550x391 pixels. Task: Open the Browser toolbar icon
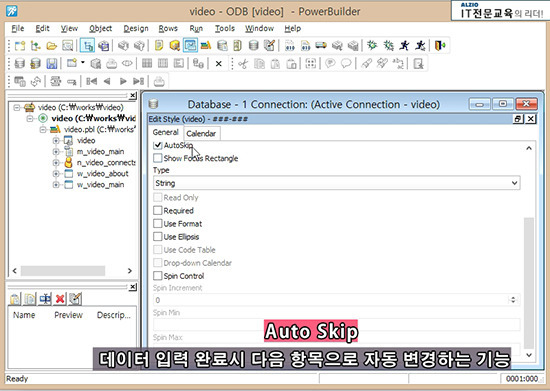[174, 46]
